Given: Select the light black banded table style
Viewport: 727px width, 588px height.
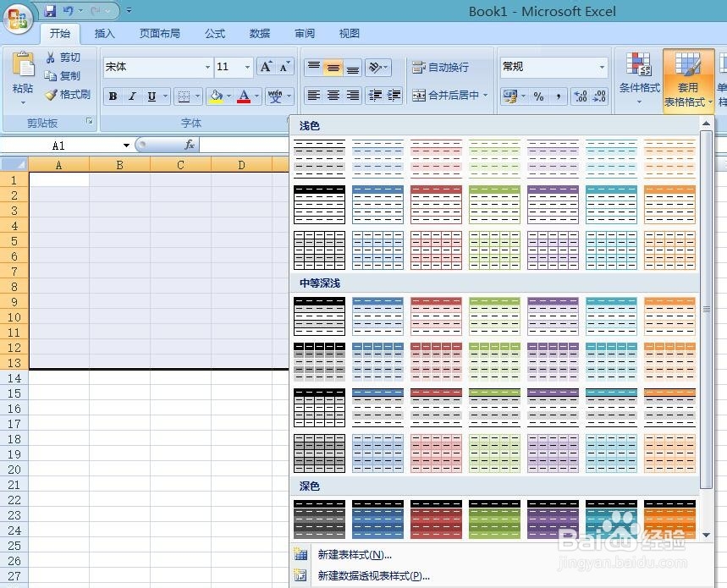Looking at the screenshot, I should [319, 158].
